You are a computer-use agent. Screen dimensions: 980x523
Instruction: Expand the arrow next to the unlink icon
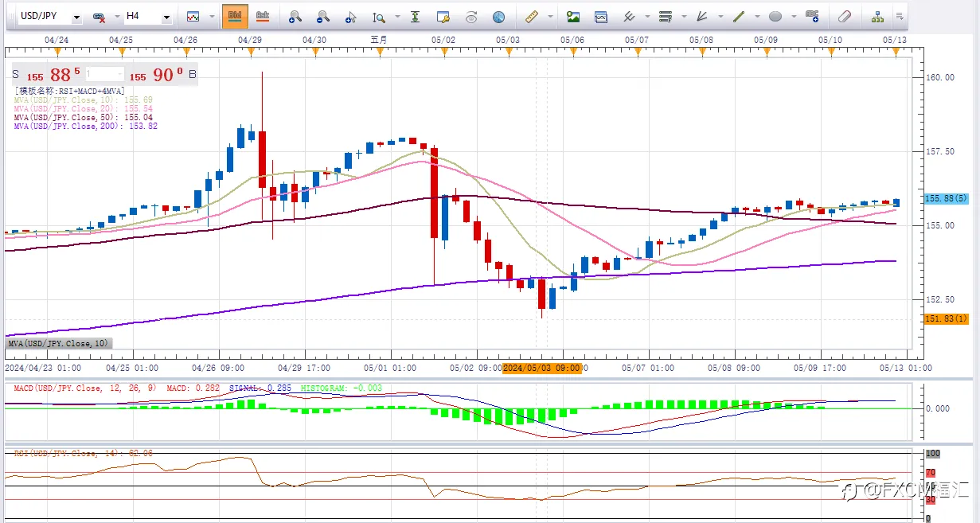pyautogui.click(x=116, y=17)
